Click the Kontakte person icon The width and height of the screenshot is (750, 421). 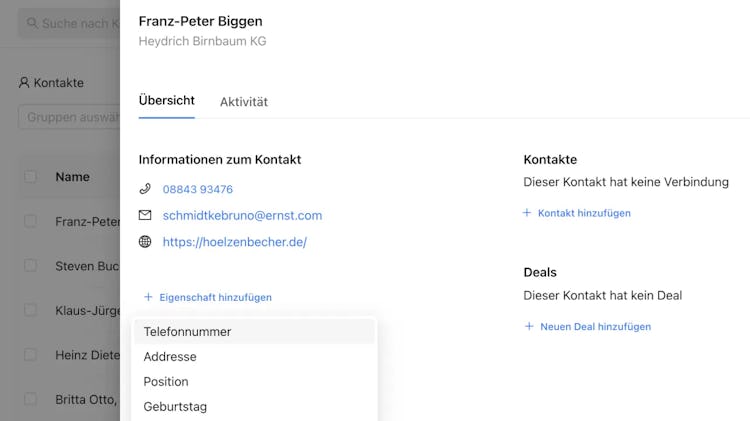click(x=24, y=83)
